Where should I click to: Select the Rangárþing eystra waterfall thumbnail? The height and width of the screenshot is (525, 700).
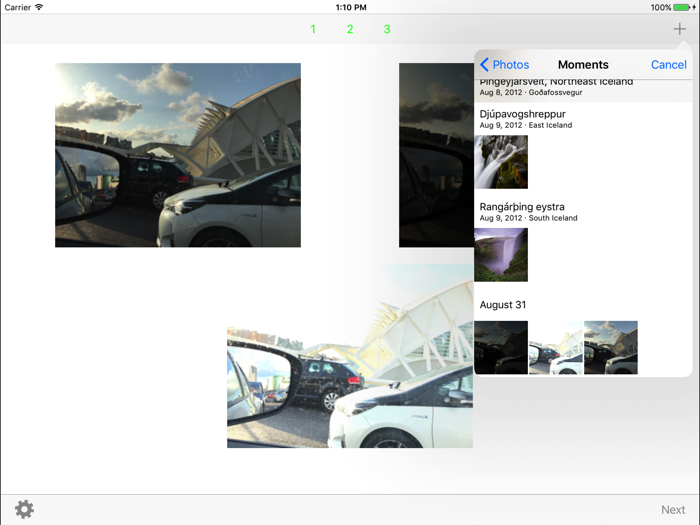click(501, 255)
